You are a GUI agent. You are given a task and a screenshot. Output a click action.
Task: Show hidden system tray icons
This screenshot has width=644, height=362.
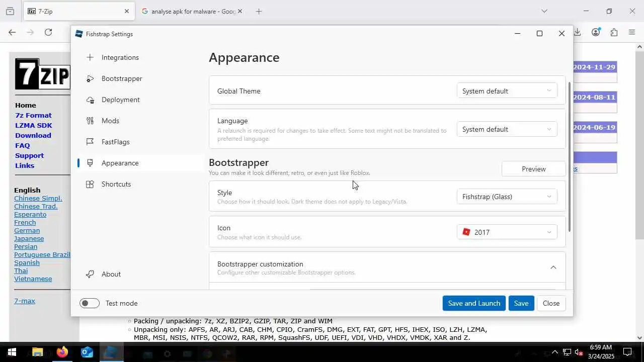point(554,352)
